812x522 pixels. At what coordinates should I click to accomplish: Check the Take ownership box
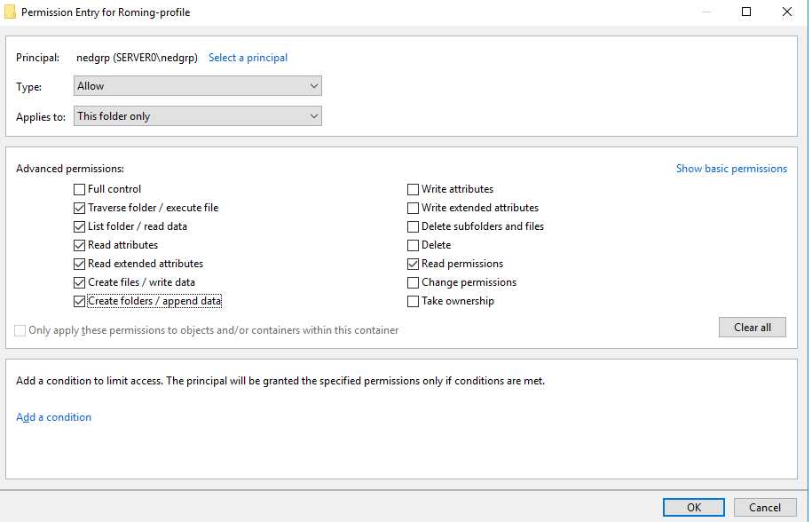click(414, 301)
